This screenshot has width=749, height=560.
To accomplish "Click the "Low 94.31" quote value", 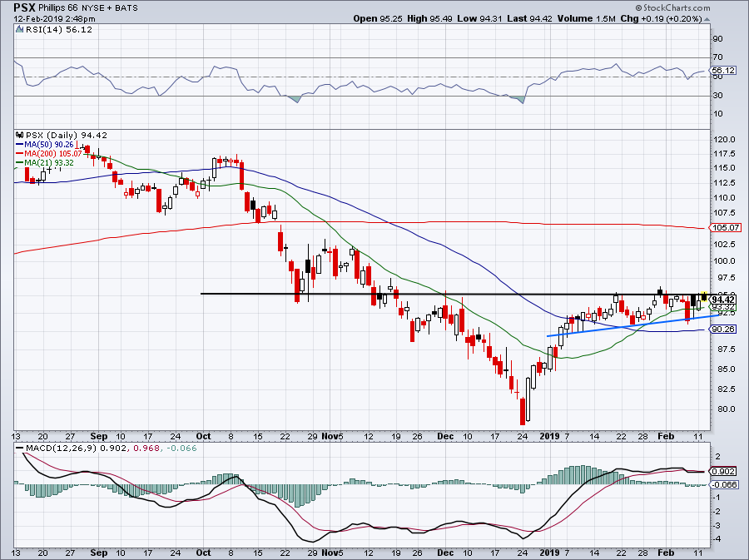I will point(480,18).
